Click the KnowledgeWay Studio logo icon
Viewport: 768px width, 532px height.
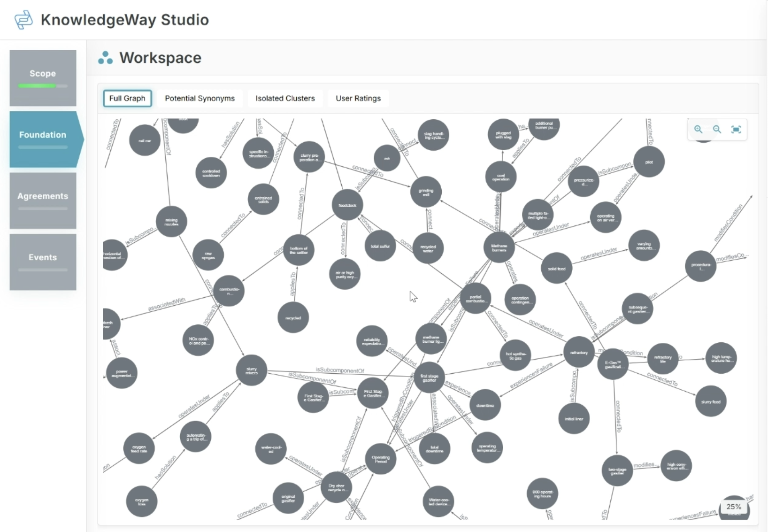pyautogui.click(x=23, y=20)
